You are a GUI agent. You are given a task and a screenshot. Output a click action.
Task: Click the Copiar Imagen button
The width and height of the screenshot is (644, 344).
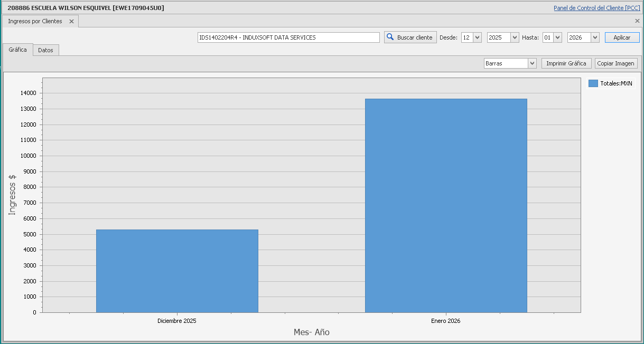(616, 63)
